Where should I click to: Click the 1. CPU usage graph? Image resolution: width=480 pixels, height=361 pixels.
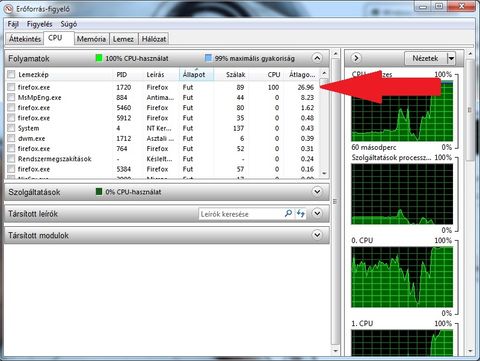[x=402, y=343]
